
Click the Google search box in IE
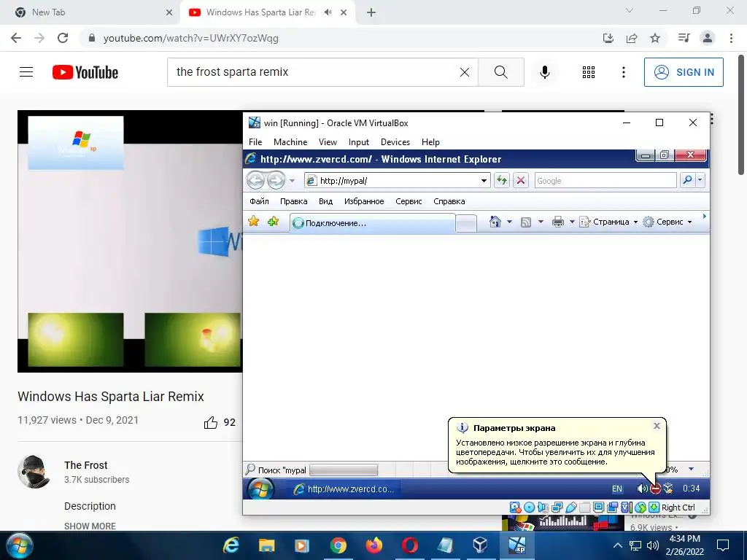(605, 181)
